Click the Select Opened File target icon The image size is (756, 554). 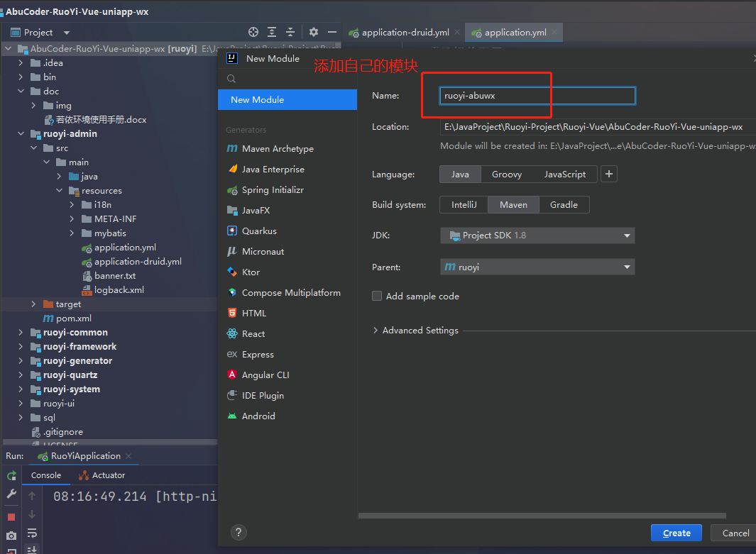pyautogui.click(x=253, y=33)
